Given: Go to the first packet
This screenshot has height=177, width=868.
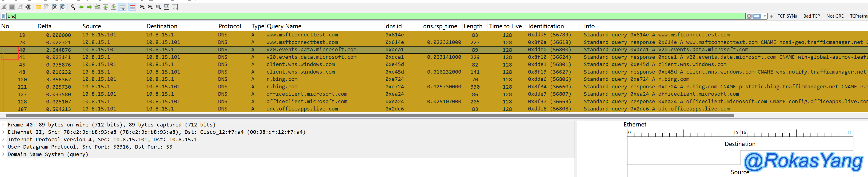Looking at the screenshot, I should pos(105,7).
